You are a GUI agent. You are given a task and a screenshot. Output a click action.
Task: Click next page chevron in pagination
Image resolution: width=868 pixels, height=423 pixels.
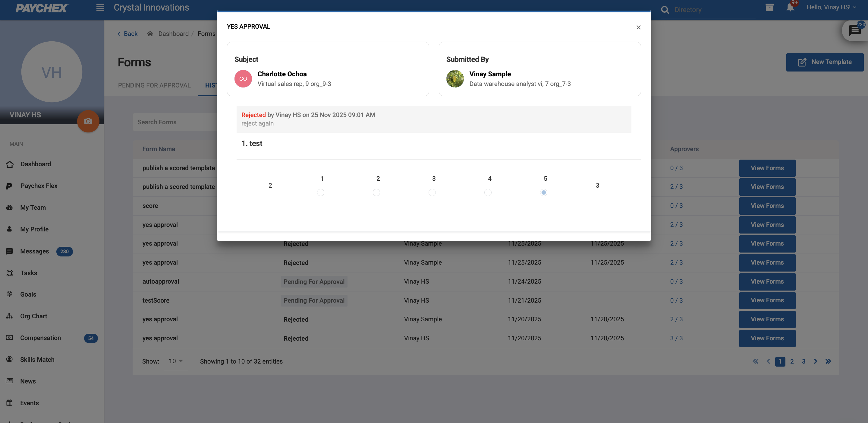click(816, 361)
